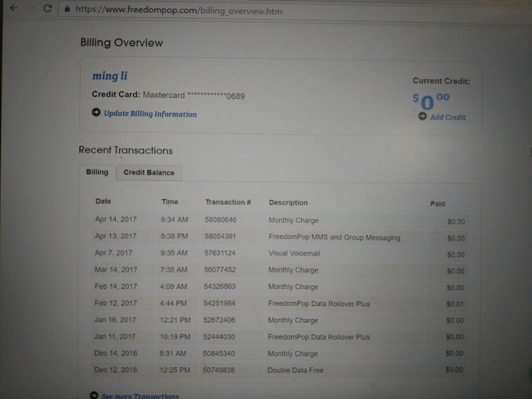Click the Description column header

coord(289,202)
